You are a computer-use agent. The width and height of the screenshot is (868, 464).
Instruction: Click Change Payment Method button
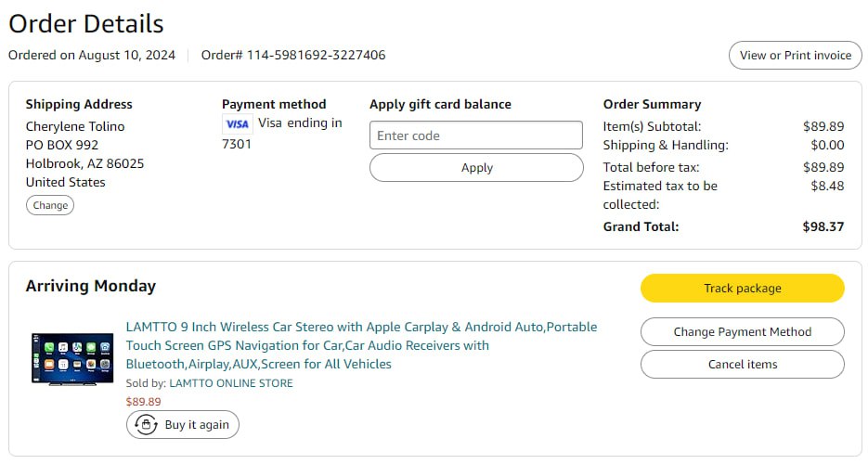click(742, 331)
